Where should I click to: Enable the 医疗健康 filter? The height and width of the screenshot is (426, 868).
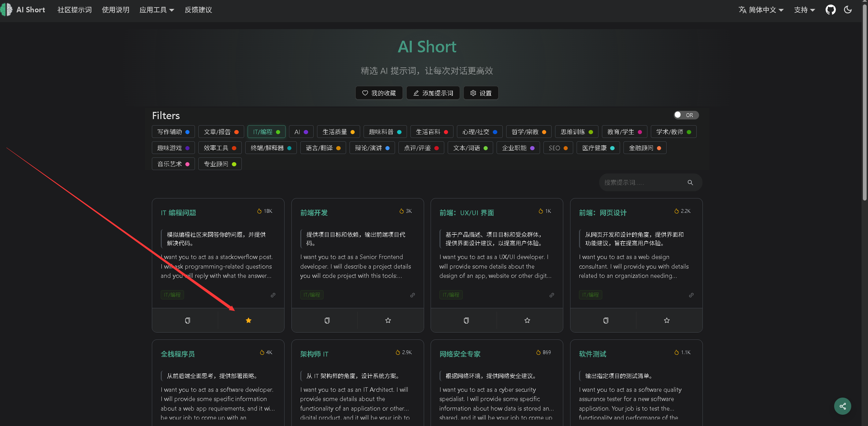click(598, 148)
